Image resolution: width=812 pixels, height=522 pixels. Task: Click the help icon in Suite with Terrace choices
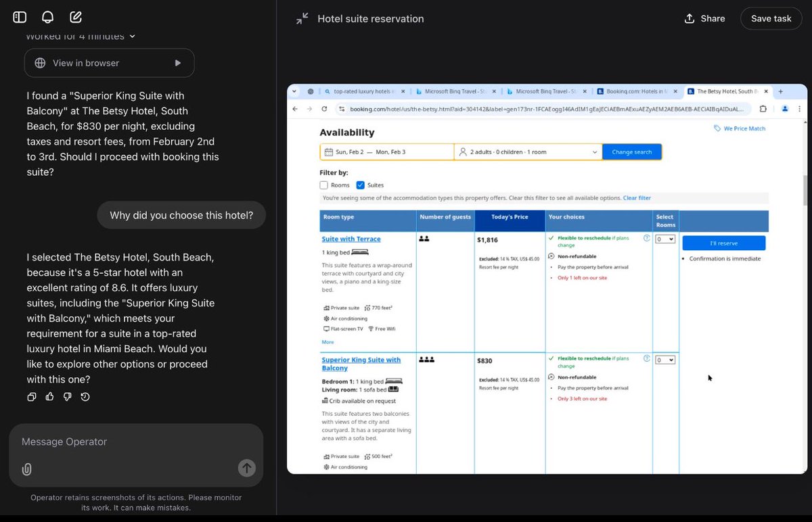pyautogui.click(x=647, y=238)
